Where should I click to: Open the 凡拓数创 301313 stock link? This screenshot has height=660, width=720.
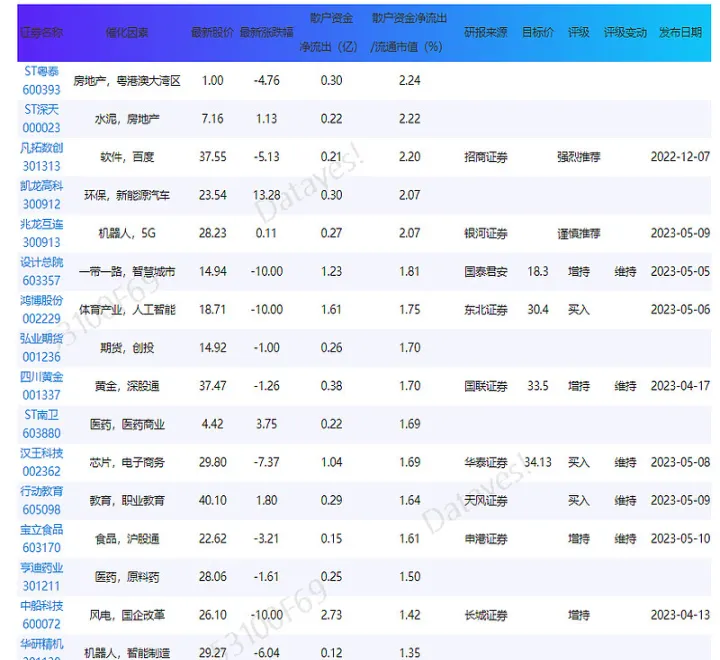(x=41, y=157)
